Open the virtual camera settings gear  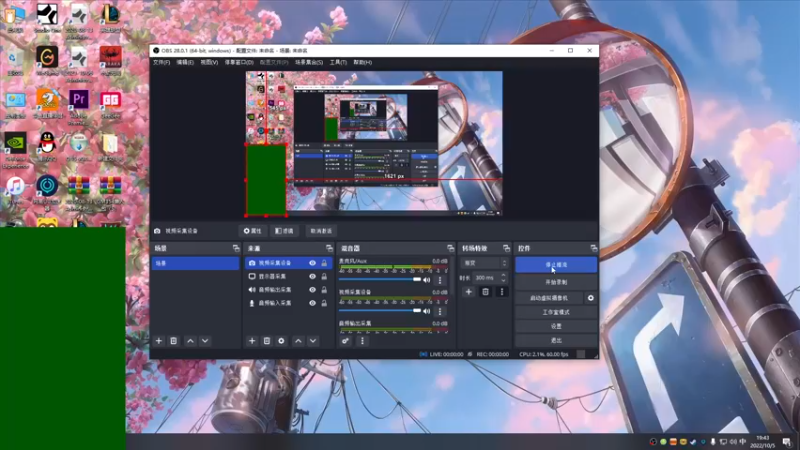[x=591, y=298]
